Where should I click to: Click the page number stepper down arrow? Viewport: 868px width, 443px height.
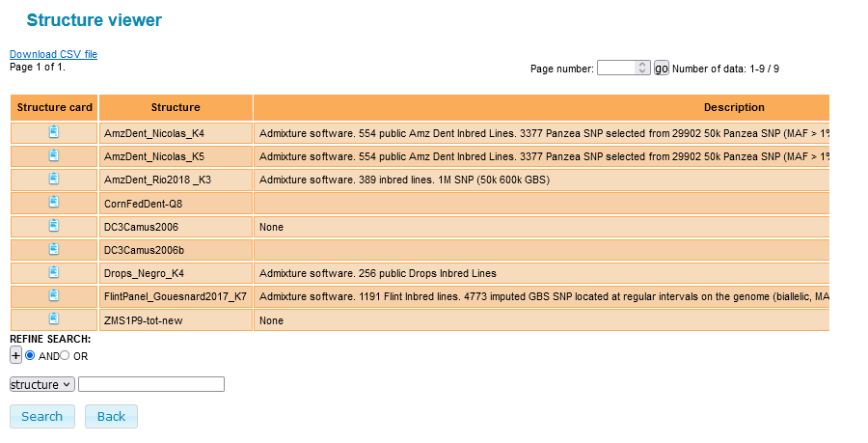click(x=642, y=71)
